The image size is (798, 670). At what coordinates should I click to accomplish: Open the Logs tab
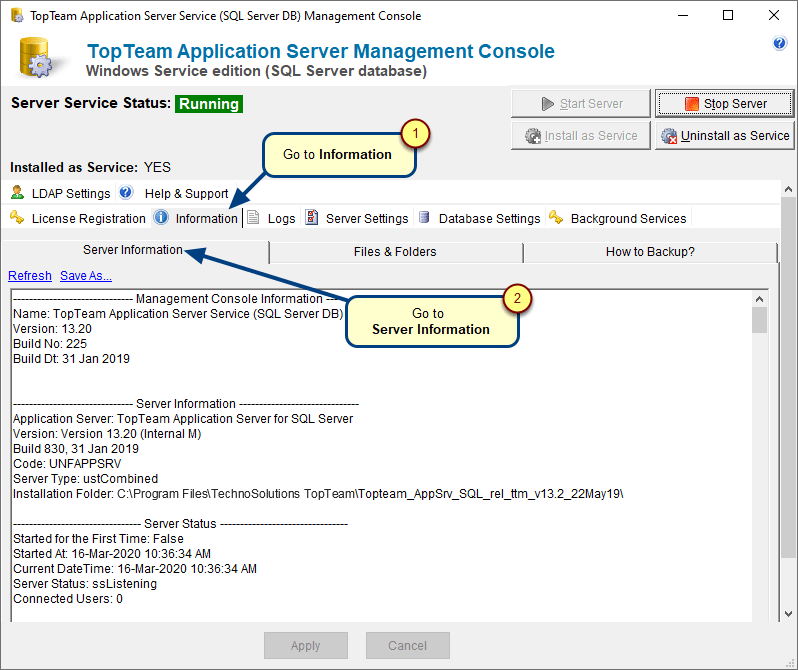pos(281,218)
